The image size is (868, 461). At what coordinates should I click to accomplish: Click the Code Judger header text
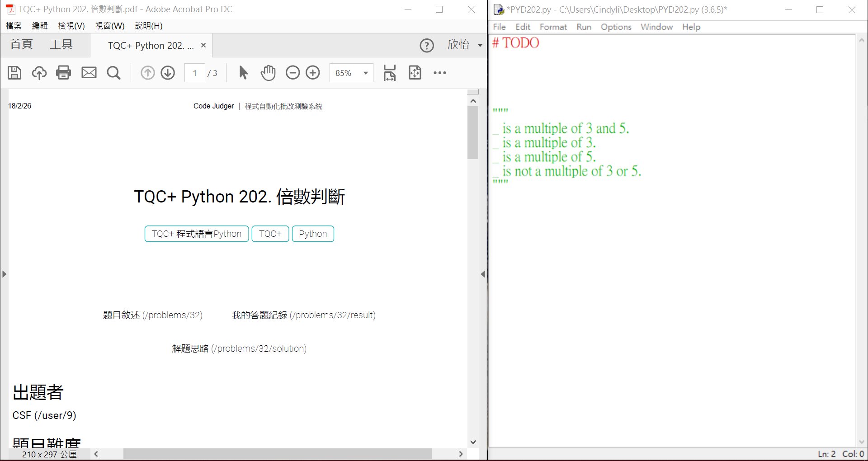point(213,106)
